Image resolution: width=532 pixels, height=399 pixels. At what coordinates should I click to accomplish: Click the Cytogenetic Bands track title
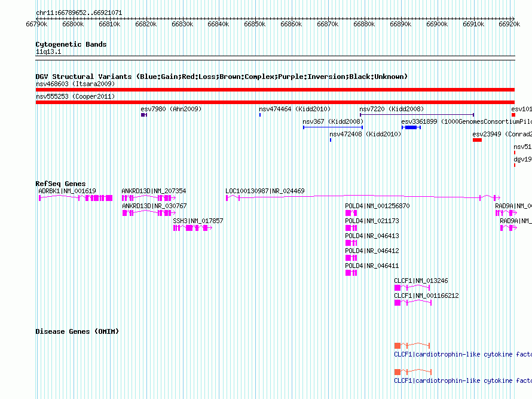pos(71,44)
